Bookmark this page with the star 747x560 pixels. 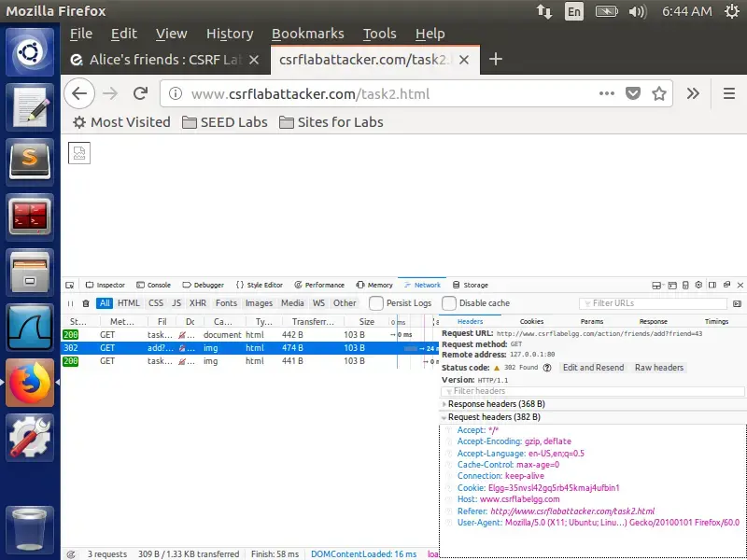click(x=659, y=94)
